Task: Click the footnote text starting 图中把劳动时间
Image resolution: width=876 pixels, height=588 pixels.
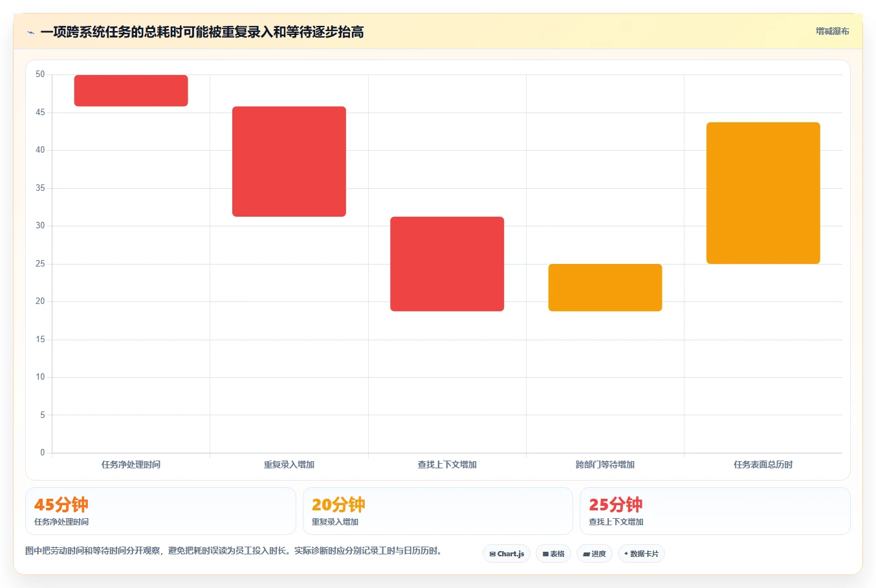Action: pyautogui.click(x=234, y=551)
